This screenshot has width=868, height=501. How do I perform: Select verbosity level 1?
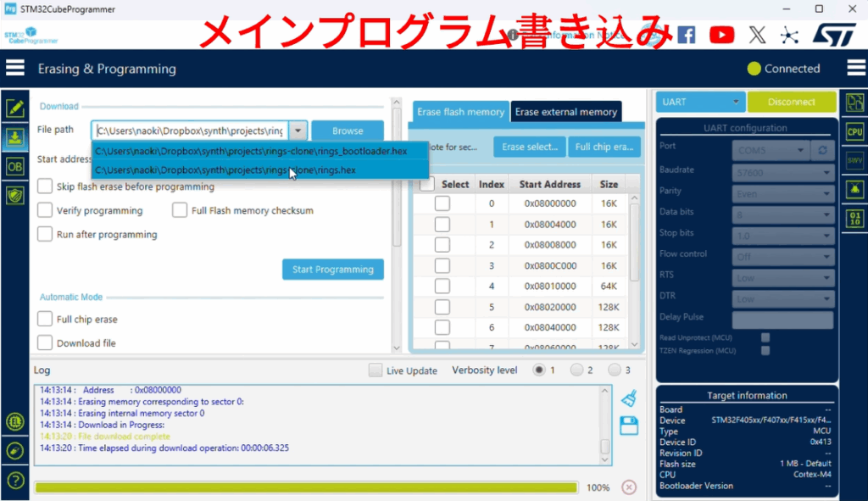click(538, 370)
